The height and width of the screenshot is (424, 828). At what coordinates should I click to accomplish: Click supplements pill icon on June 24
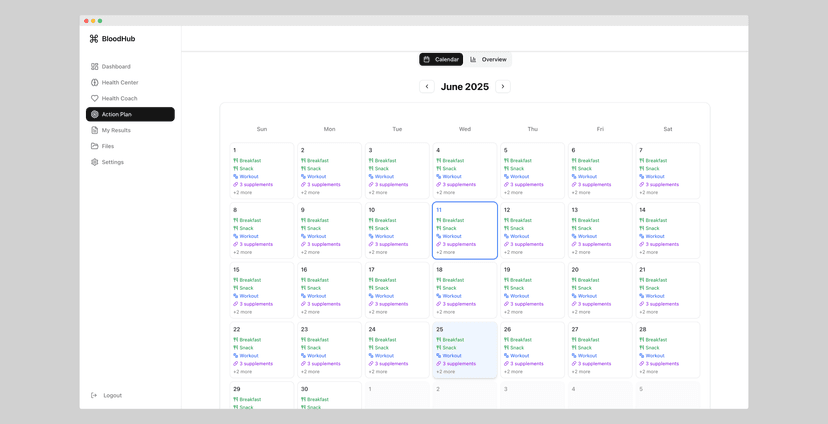(x=371, y=363)
